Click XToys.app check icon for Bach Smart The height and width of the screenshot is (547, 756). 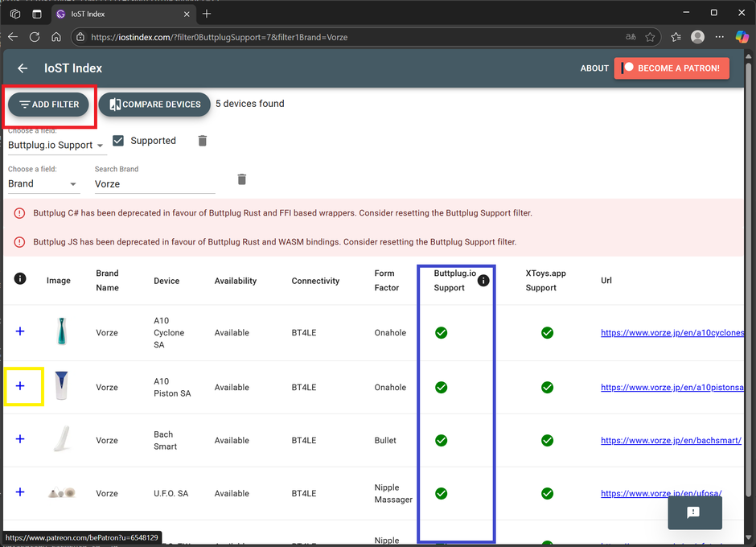point(547,440)
